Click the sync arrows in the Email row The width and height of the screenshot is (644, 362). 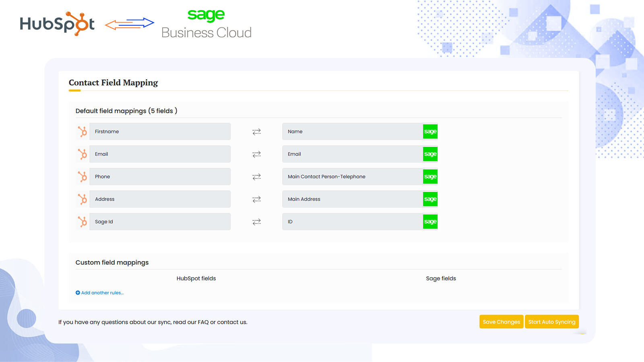pos(256,154)
